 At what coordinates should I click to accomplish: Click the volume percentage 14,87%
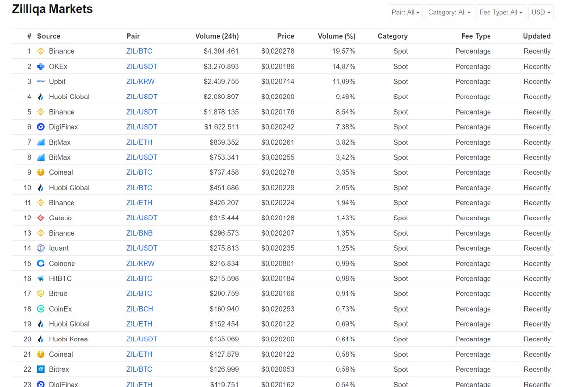(x=344, y=67)
